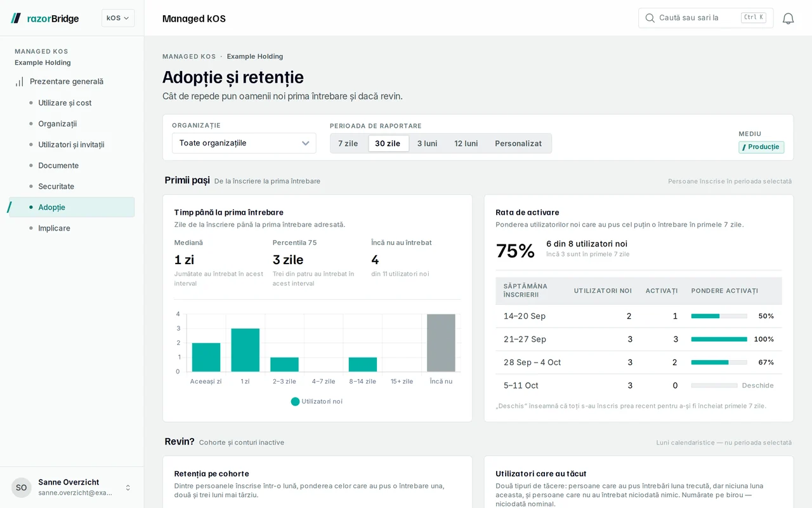Click the 8–14 zile chart bar

(363, 364)
